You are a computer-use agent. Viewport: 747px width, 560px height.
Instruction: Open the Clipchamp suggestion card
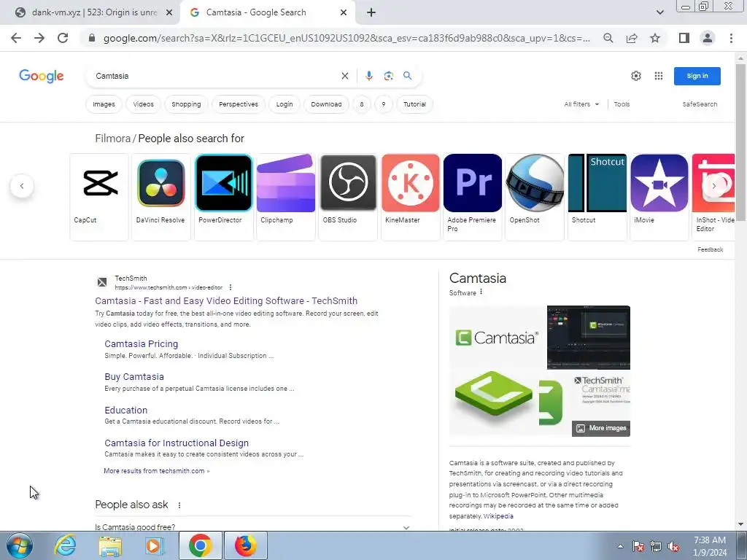(286, 197)
